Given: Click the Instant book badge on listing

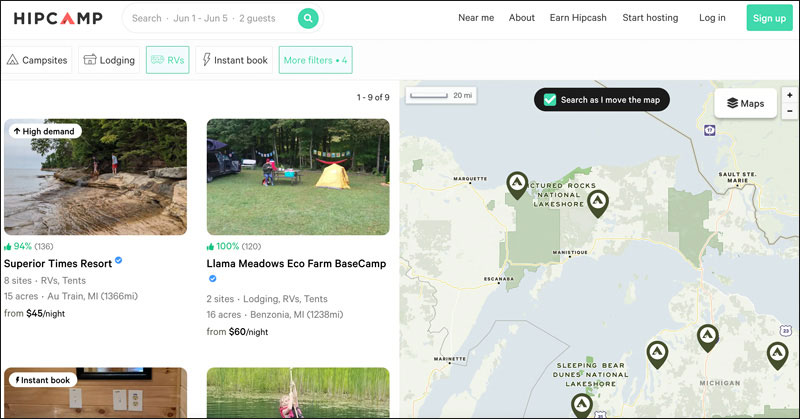Looking at the screenshot, I should pos(43,380).
